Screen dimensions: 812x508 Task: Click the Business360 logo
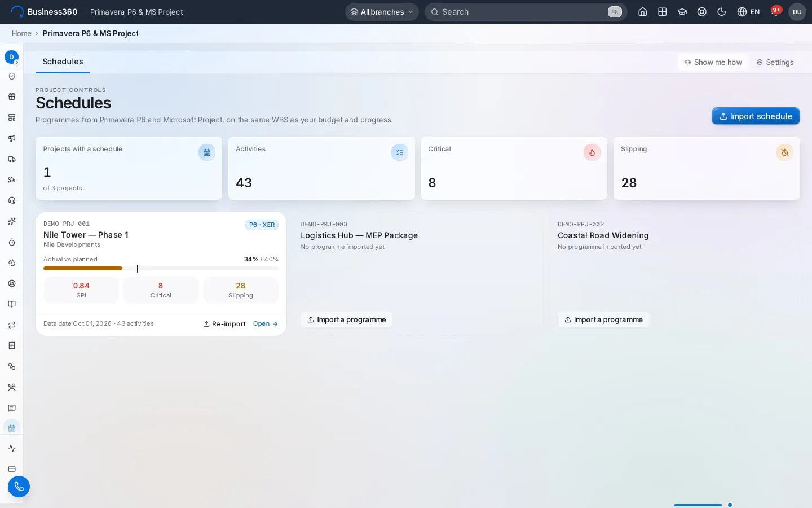(x=44, y=12)
